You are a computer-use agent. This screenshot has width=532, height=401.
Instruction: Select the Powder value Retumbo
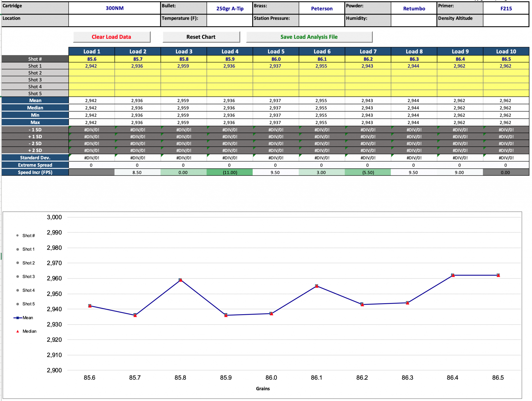414,8
